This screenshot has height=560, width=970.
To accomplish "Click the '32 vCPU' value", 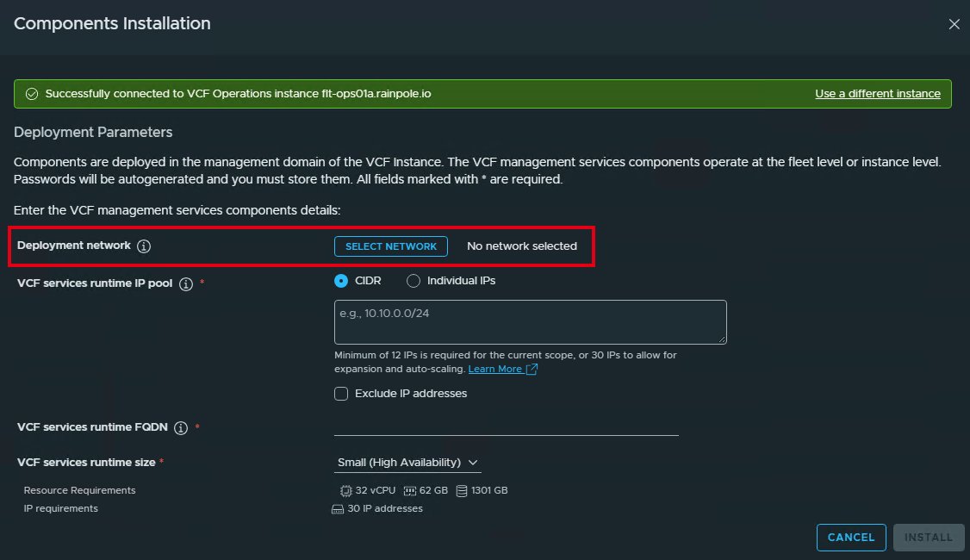I will tap(376, 490).
